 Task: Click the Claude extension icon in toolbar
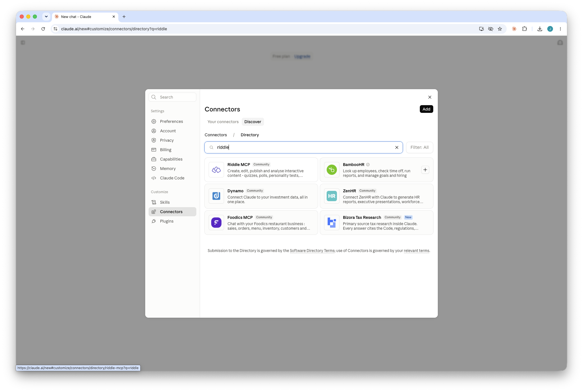point(514,29)
